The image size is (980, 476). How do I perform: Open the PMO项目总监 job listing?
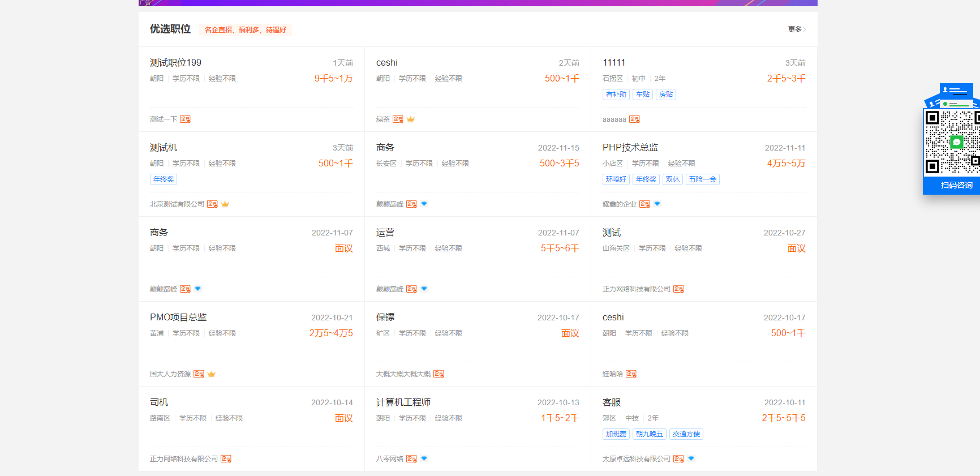point(178,318)
